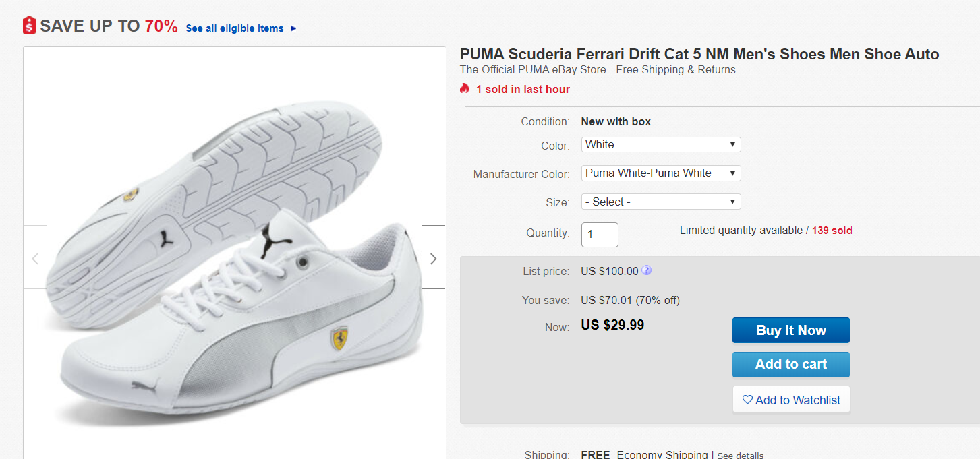980x459 pixels.
Task: Show next product image with right arrow
Action: (x=433, y=258)
